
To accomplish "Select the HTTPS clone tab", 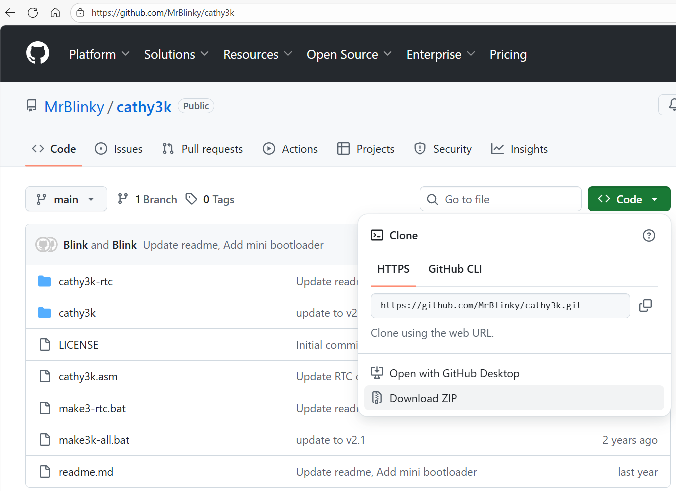I will pyautogui.click(x=393, y=269).
